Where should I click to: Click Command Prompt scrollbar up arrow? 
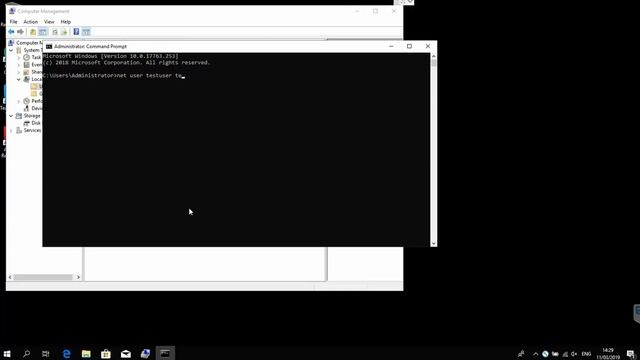tap(433, 56)
